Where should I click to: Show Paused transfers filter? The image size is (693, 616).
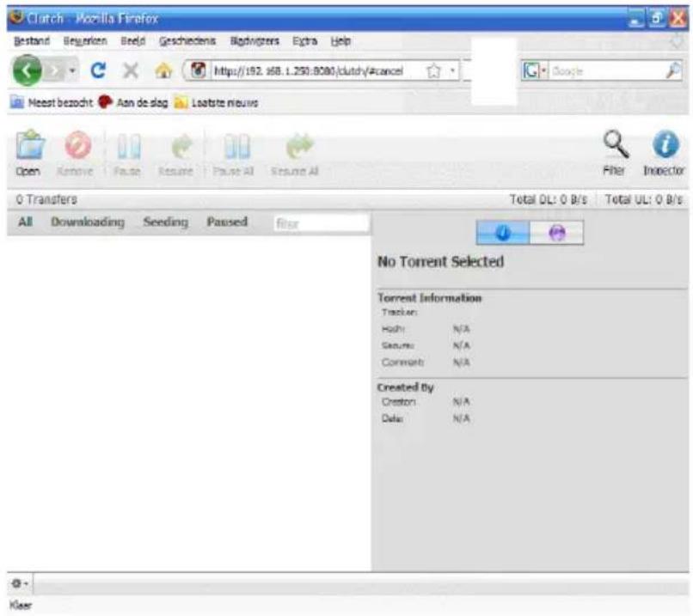tap(227, 222)
